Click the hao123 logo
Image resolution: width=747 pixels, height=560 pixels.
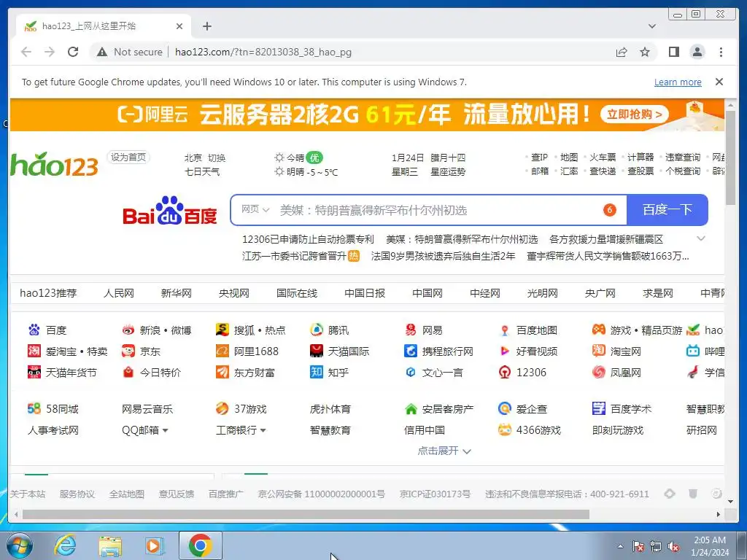click(x=54, y=165)
